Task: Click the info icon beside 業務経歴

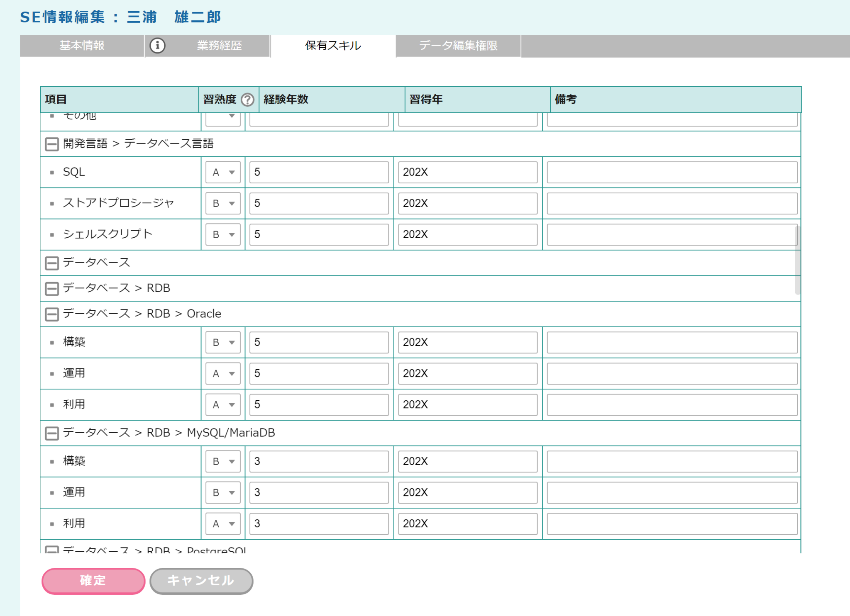Action: coord(157,45)
